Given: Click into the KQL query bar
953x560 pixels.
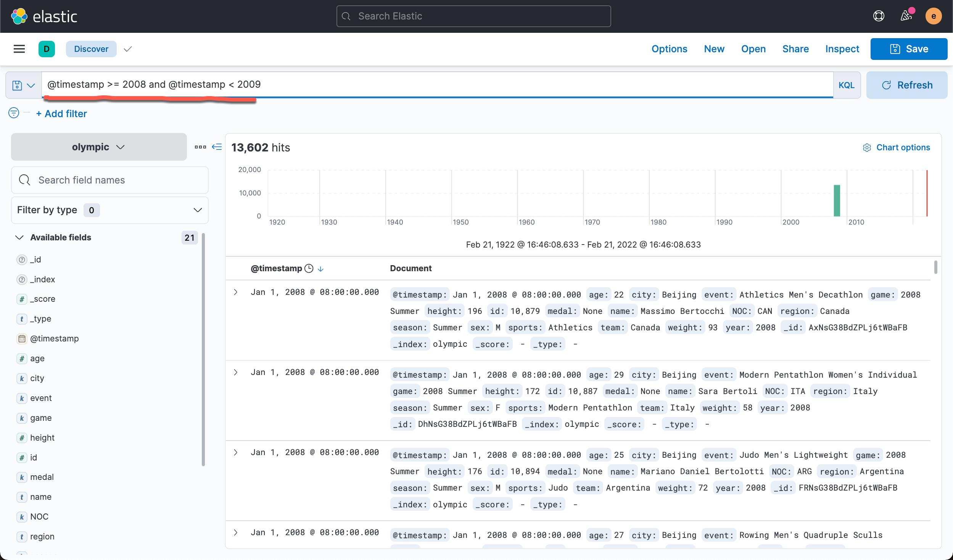Looking at the screenshot, I should pyautogui.click(x=437, y=85).
